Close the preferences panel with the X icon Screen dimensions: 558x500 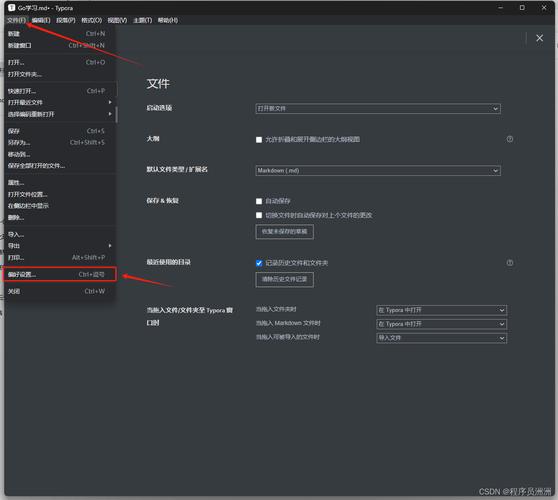539,38
